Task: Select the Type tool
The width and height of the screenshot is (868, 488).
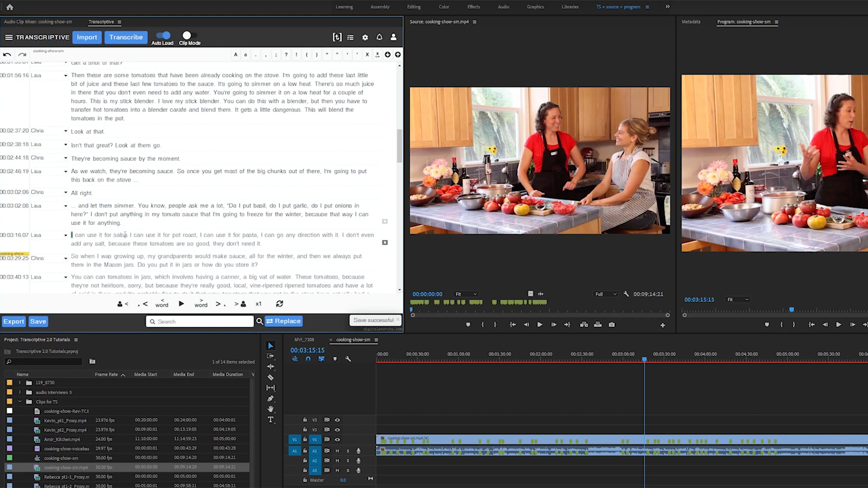Action: 270,420
